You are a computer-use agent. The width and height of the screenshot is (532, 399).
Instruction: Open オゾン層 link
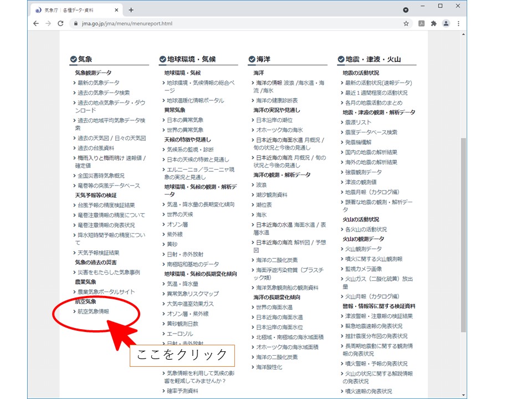[x=177, y=224]
